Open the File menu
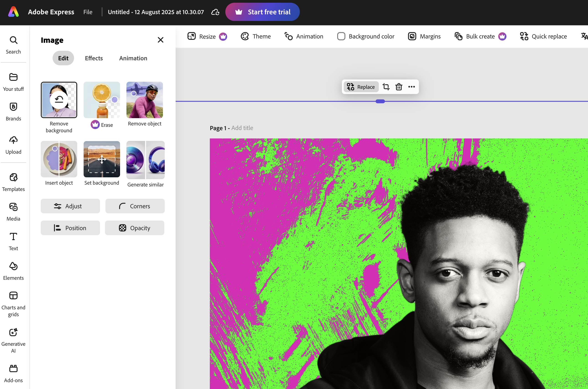The image size is (588, 389). pyautogui.click(x=88, y=12)
